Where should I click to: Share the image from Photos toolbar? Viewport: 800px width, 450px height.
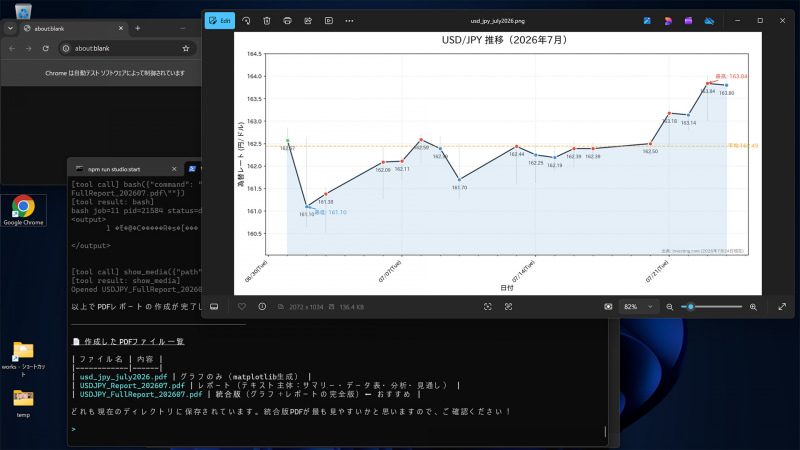(308, 21)
